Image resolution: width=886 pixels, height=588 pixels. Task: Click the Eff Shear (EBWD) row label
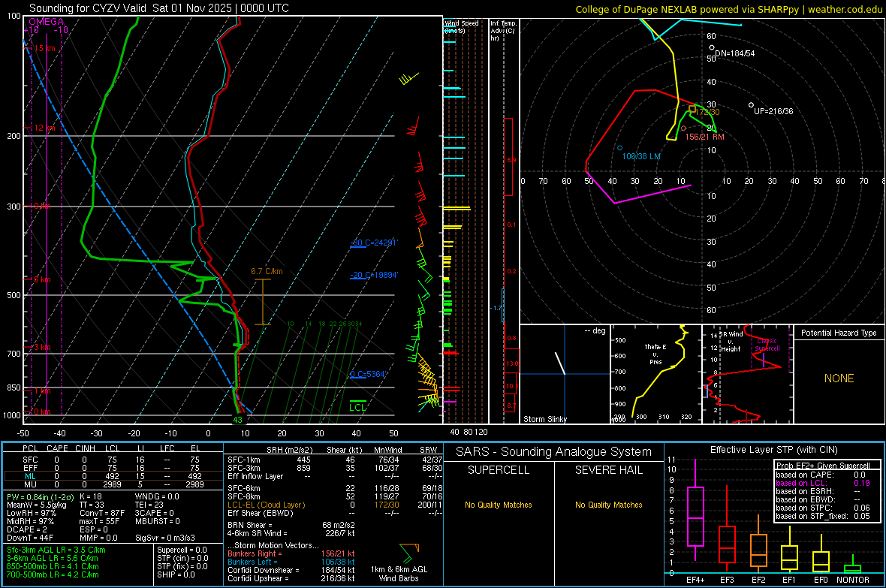[x=261, y=513]
